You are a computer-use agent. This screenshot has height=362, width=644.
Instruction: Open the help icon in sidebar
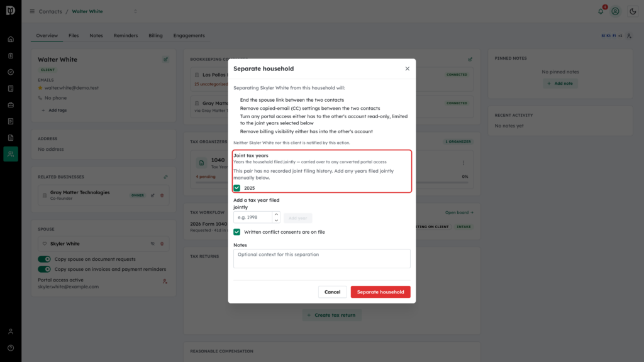11,348
